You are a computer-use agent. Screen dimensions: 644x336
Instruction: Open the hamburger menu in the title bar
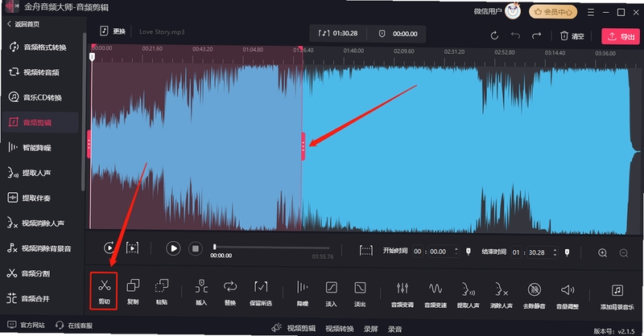tap(591, 12)
